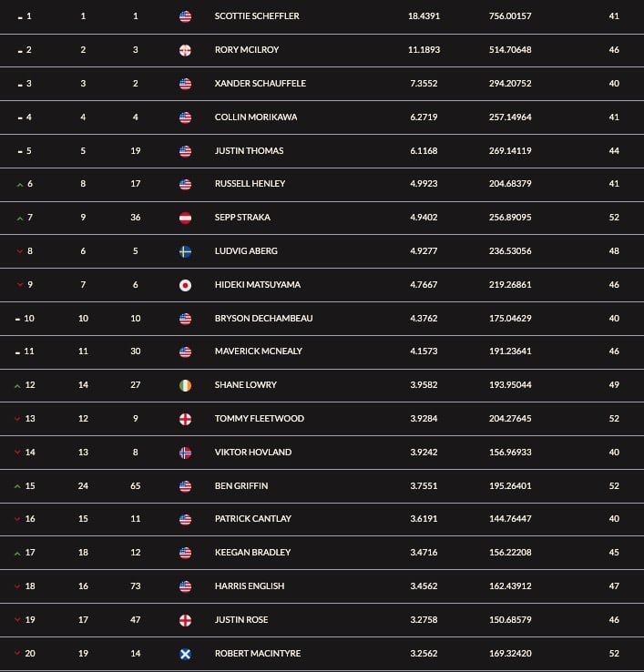Click the England flag beside Tommy Fleetwood
The height and width of the screenshot is (672, 644).
pyautogui.click(x=185, y=419)
